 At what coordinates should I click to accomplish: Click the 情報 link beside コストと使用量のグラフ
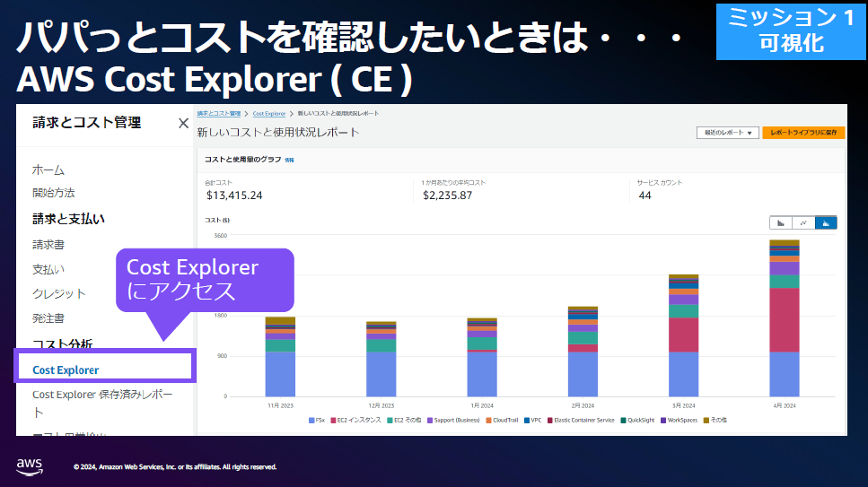point(289,160)
